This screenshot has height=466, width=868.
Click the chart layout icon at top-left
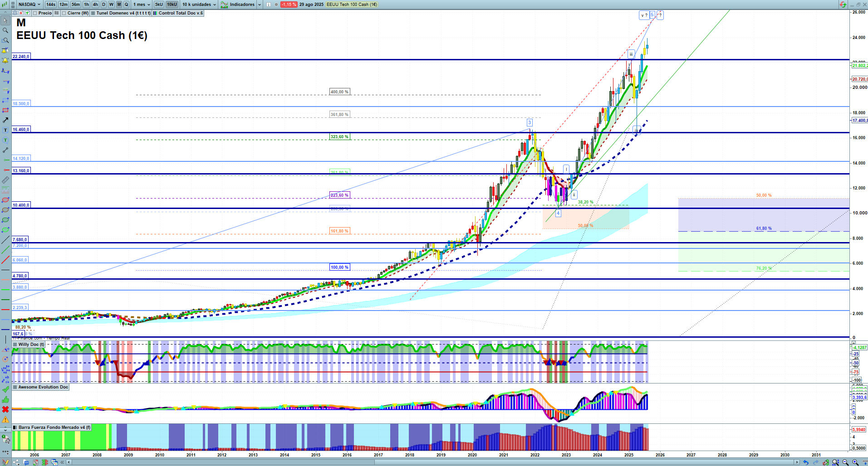tap(5, 5)
